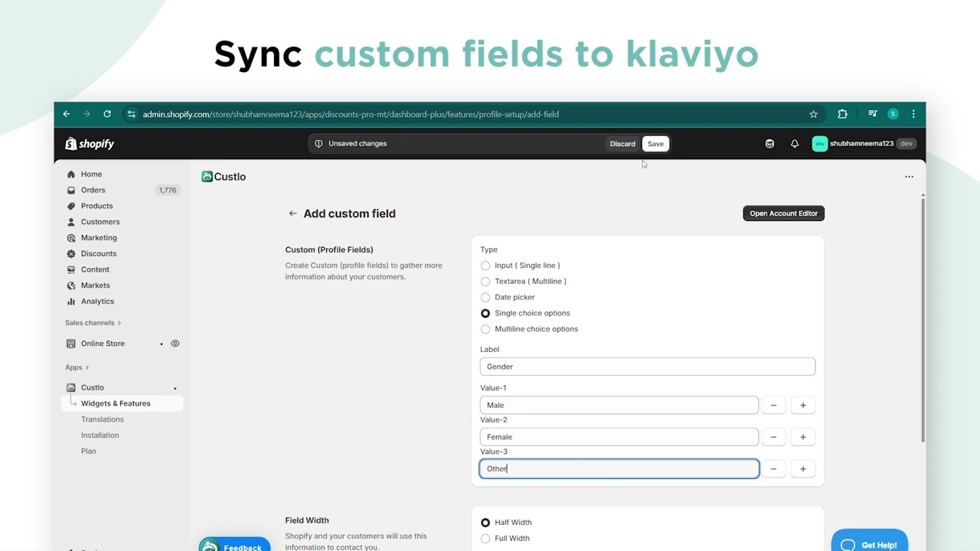Click the Shopify logo

click(x=90, y=144)
